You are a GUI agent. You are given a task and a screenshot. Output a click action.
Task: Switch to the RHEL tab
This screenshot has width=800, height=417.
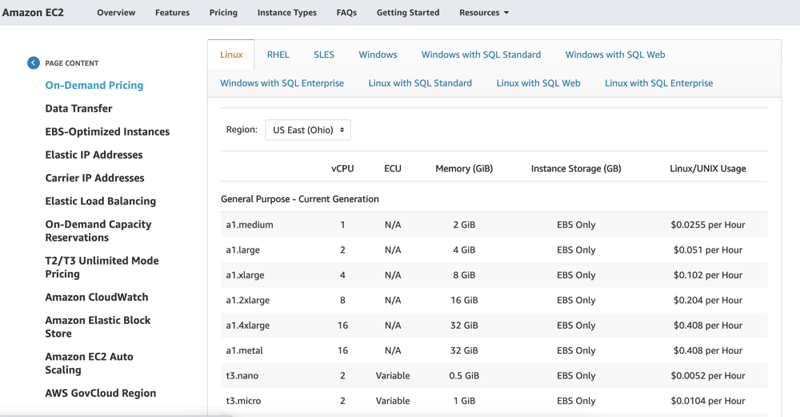278,55
